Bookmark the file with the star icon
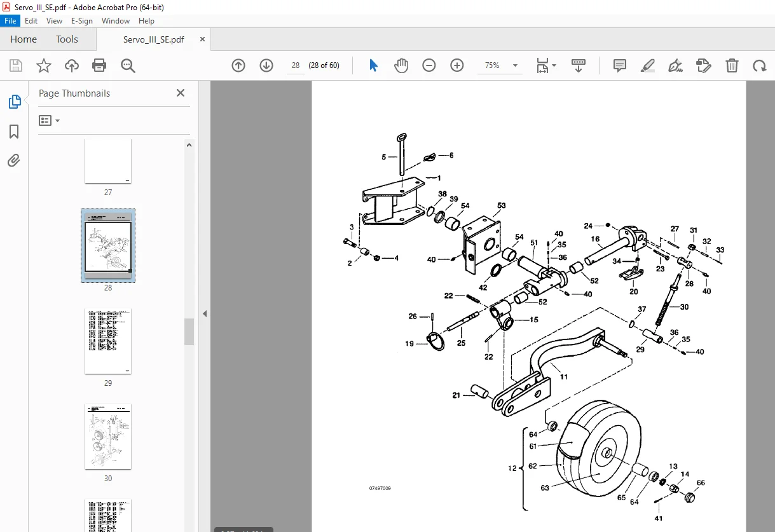Screen dimensions: 775x532 44,65
